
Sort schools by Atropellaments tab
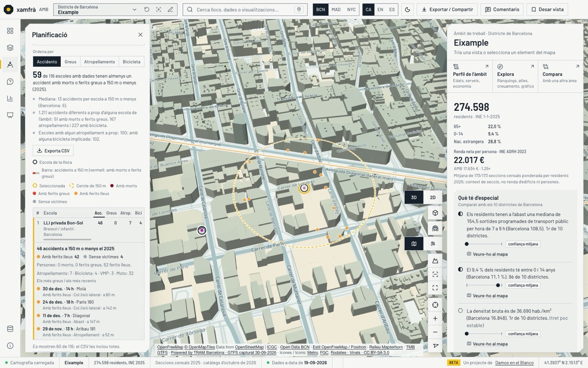point(99,61)
